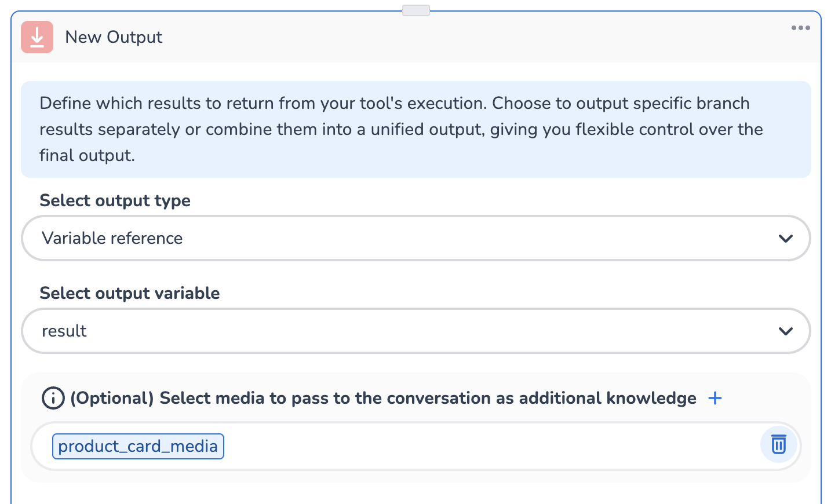
Task: Open the three-dot options menu
Action: coord(800,27)
